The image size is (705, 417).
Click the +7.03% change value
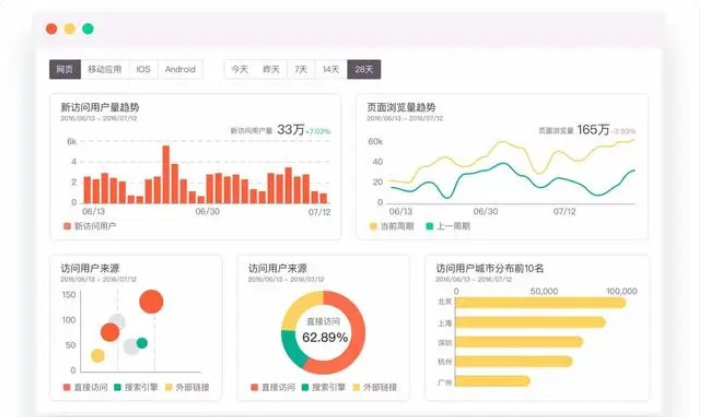[x=318, y=131]
